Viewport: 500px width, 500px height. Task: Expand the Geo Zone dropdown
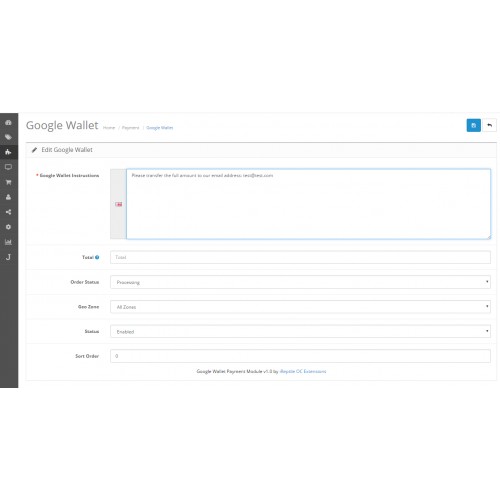click(x=300, y=307)
